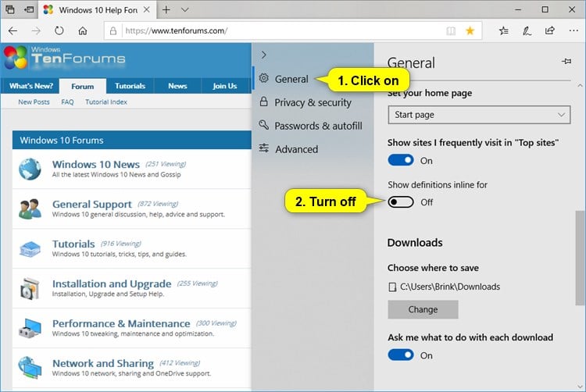Click settings scrollbar up arrow

tap(580, 85)
